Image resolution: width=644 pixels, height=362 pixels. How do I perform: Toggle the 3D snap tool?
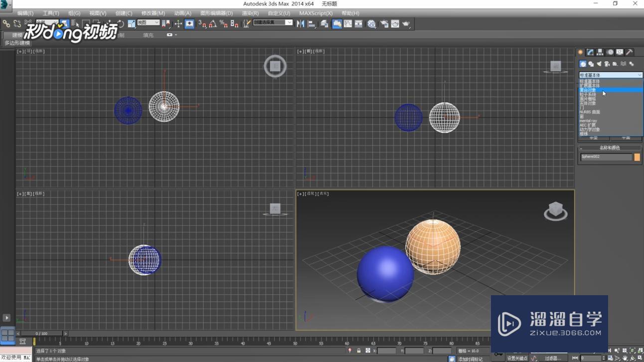point(202,24)
